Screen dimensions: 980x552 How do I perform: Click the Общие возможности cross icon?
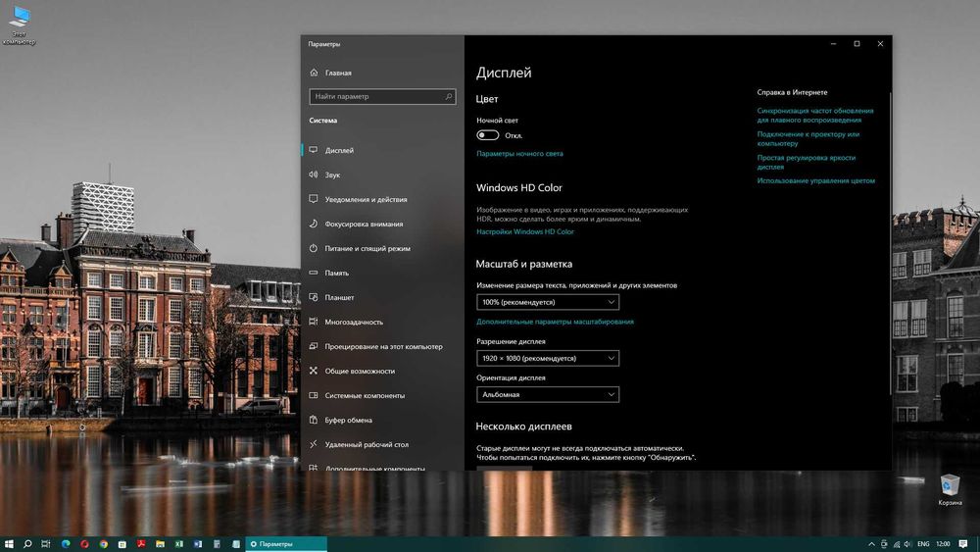click(314, 371)
